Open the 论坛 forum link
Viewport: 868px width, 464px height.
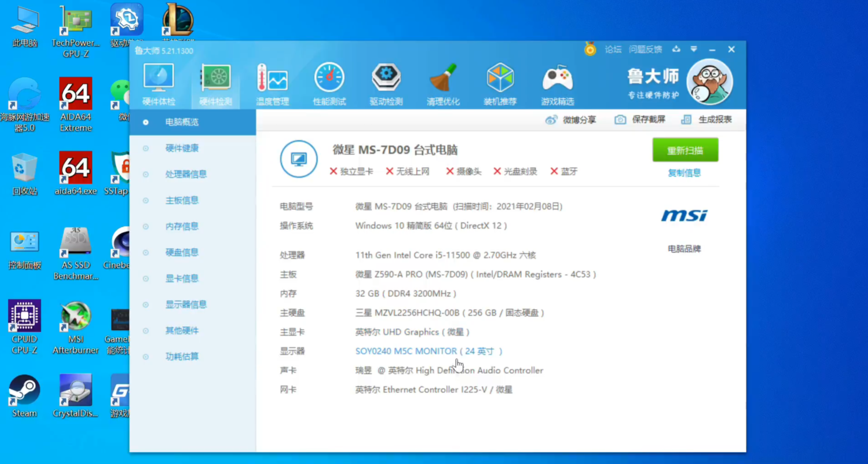coord(613,49)
